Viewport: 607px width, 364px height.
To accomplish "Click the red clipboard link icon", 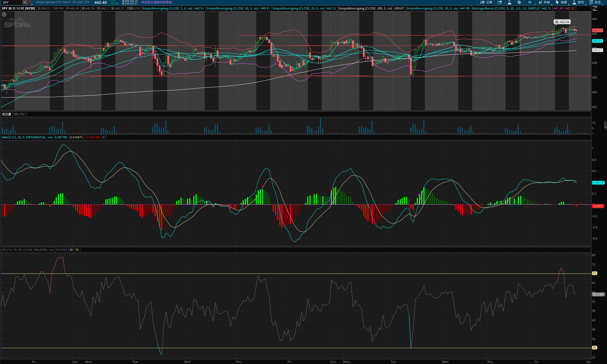I will 30,3.
